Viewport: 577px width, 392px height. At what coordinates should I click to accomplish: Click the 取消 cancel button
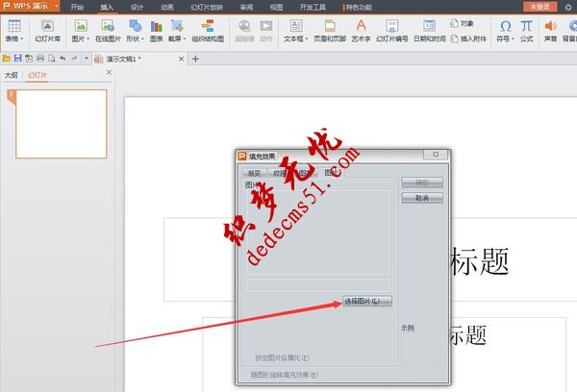tap(422, 198)
